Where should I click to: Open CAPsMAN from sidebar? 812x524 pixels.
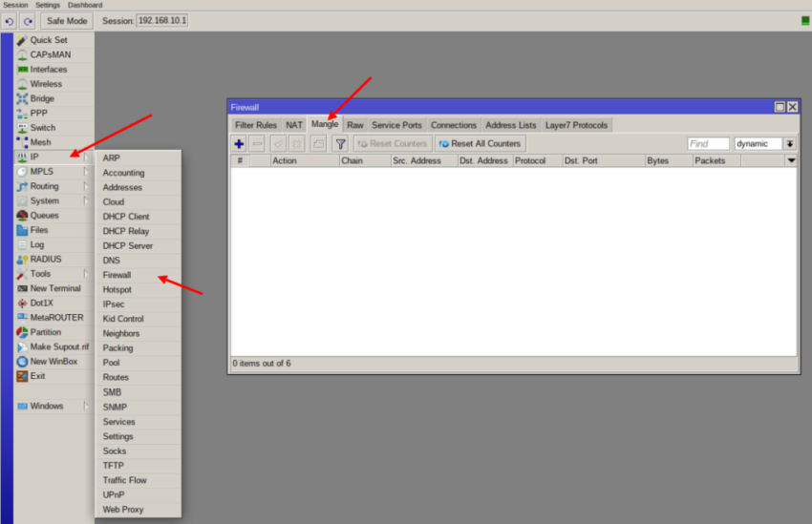pos(53,54)
